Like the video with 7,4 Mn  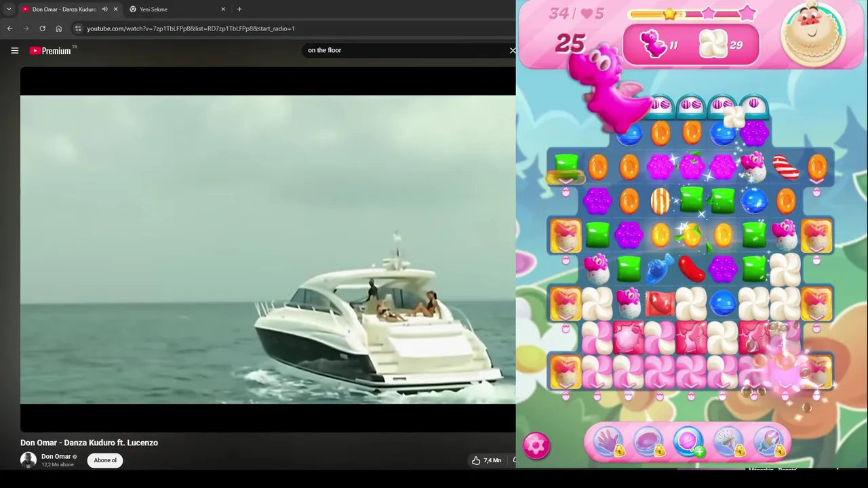487,460
